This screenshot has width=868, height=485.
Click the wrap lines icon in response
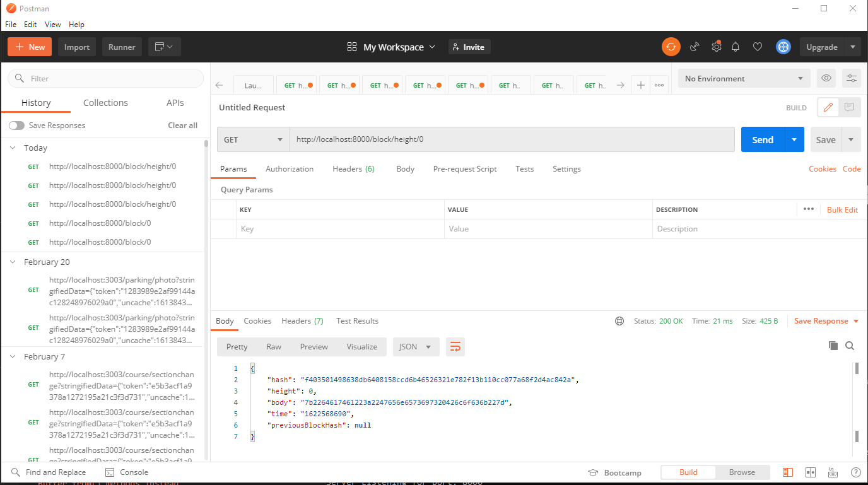[455, 346]
